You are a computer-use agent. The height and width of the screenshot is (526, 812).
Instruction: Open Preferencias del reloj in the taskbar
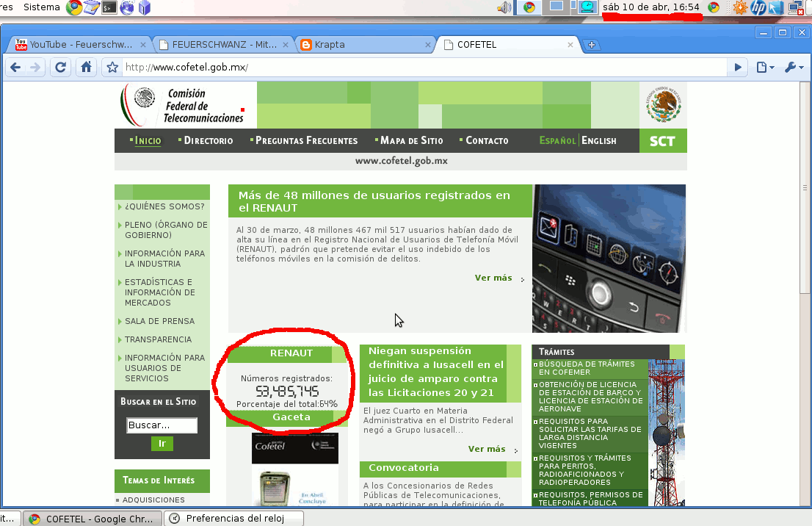pyautogui.click(x=233, y=518)
